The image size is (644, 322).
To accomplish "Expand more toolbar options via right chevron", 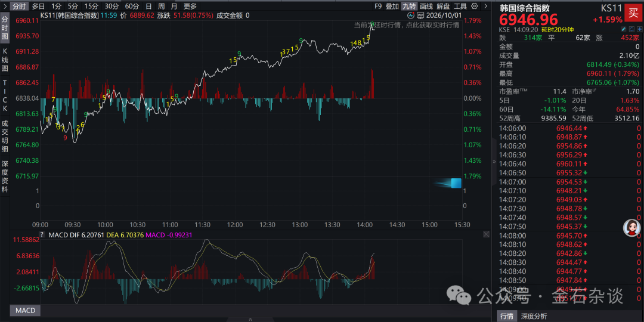I will point(485,6).
